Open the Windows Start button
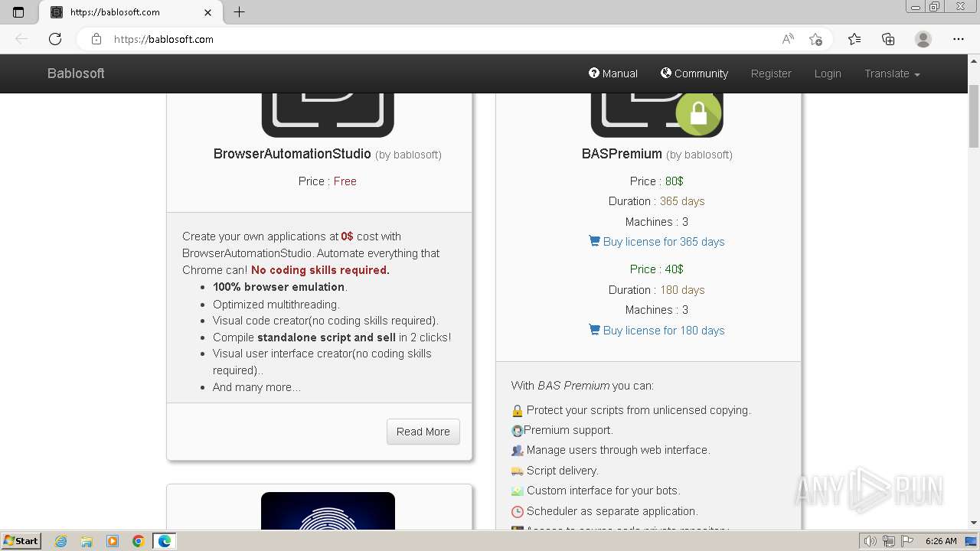Screen dimensions: 980x551 (21, 541)
